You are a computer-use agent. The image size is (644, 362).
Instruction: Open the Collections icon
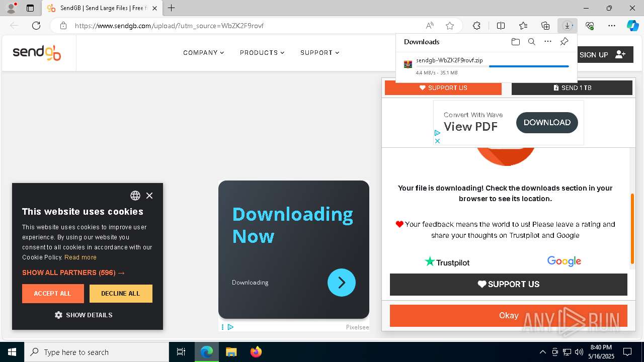[x=545, y=26]
